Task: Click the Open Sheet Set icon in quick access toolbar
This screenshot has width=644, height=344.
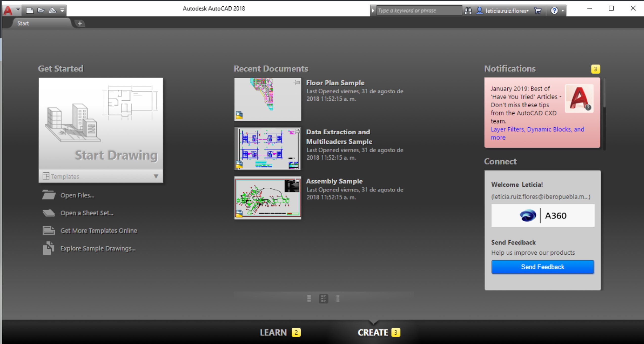Action: coord(52,10)
